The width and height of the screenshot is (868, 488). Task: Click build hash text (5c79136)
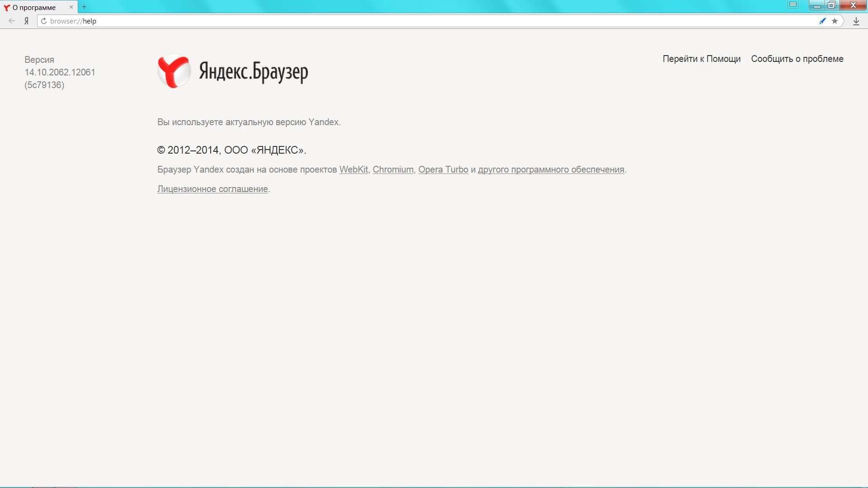click(x=44, y=85)
